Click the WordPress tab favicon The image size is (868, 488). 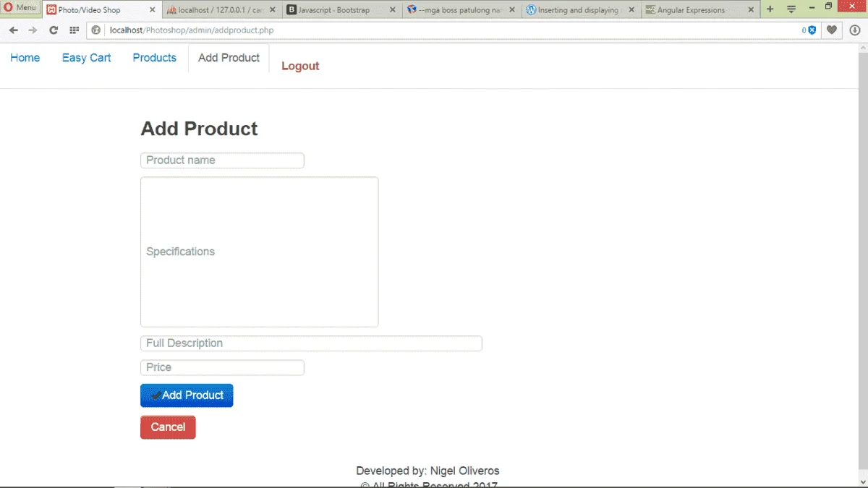(532, 10)
